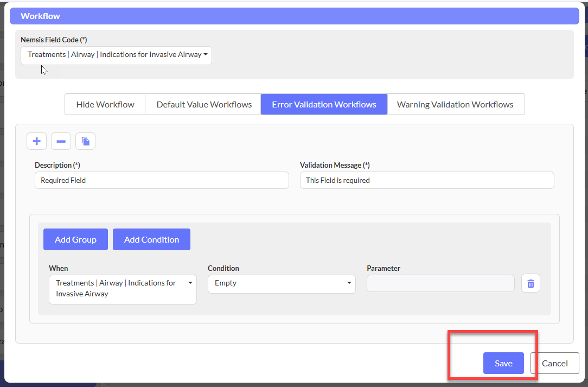Save the workflow
Viewport: 588px width, 387px height.
[x=503, y=363]
